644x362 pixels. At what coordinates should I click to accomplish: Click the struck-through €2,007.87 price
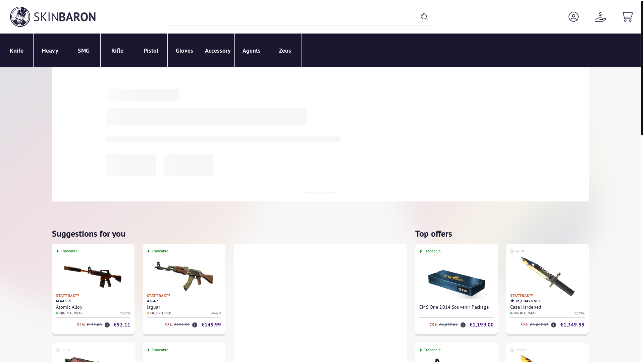[x=539, y=325]
